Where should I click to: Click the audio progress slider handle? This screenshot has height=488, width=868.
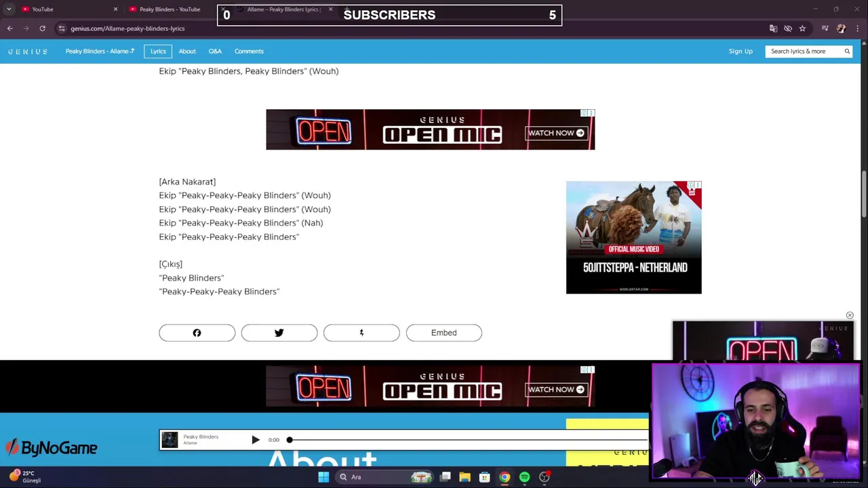coord(290,440)
